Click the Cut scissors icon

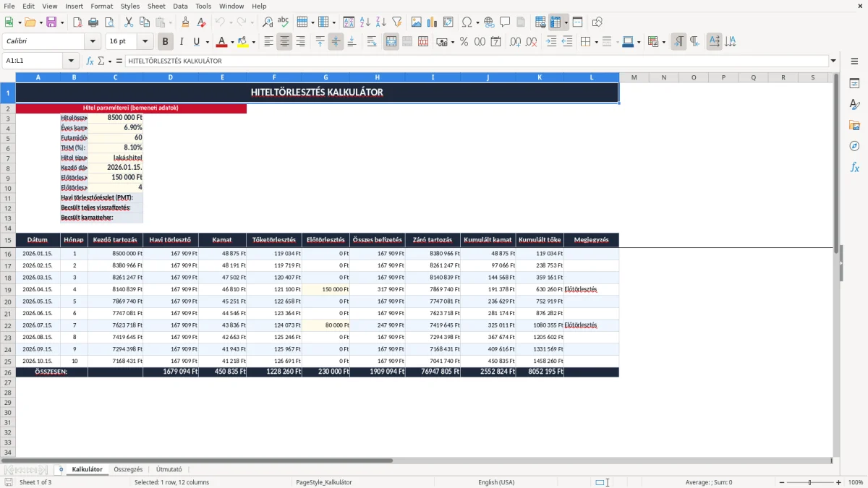129,22
